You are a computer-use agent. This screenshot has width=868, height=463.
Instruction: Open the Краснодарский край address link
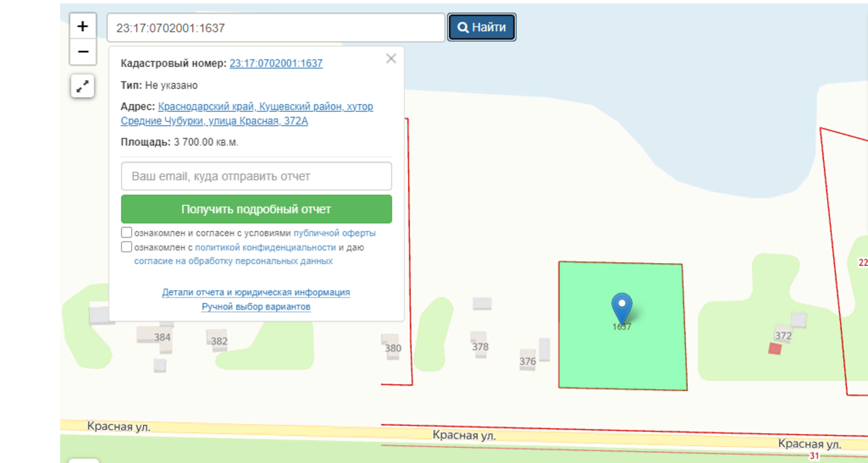247,113
